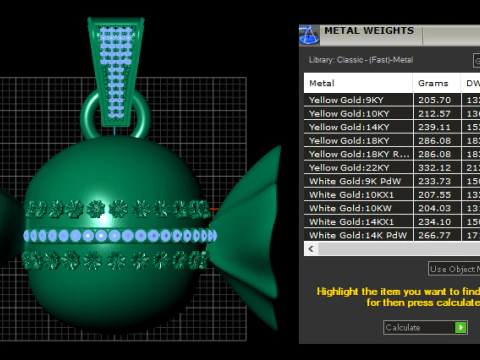Click the left scroll arrow under table
This screenshot has height=360, width=480.
pyautogui.click(x=311, y=249)
